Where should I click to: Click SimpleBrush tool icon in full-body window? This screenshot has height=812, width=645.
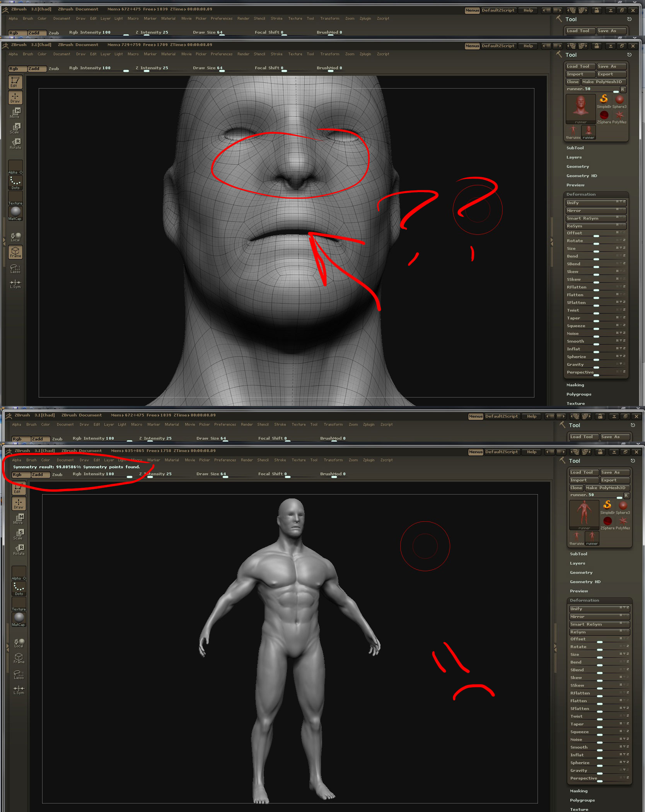tap(607, 507)
